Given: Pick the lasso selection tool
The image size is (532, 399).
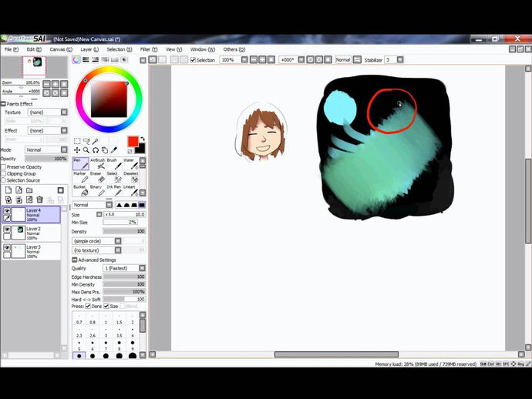Looking at the screenshot, I should pyautogui.click(x=86, y=141).
